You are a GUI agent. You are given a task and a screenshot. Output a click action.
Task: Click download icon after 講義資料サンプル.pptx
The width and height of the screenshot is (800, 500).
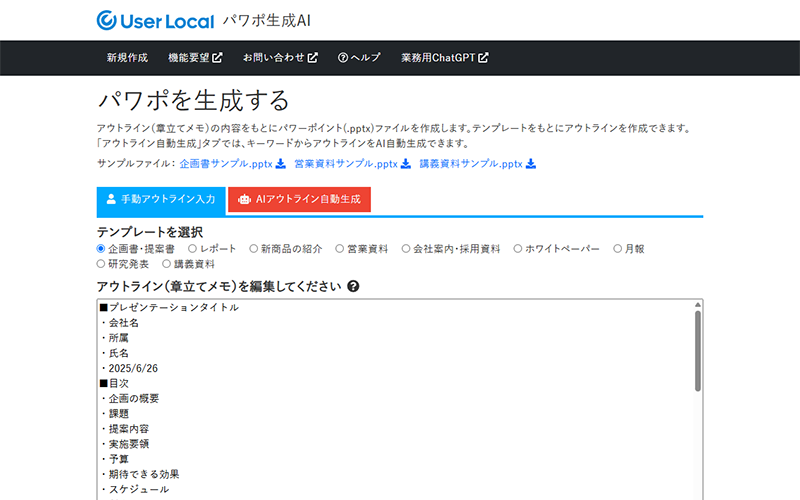pyautogui.click(x=531, y=164)
